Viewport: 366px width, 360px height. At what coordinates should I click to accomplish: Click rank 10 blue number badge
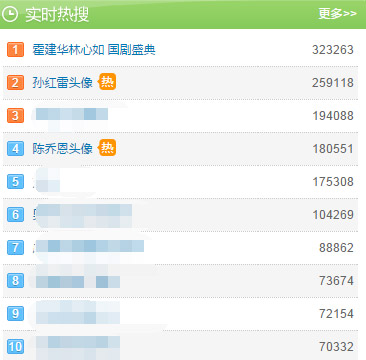(x=15, y=347)
